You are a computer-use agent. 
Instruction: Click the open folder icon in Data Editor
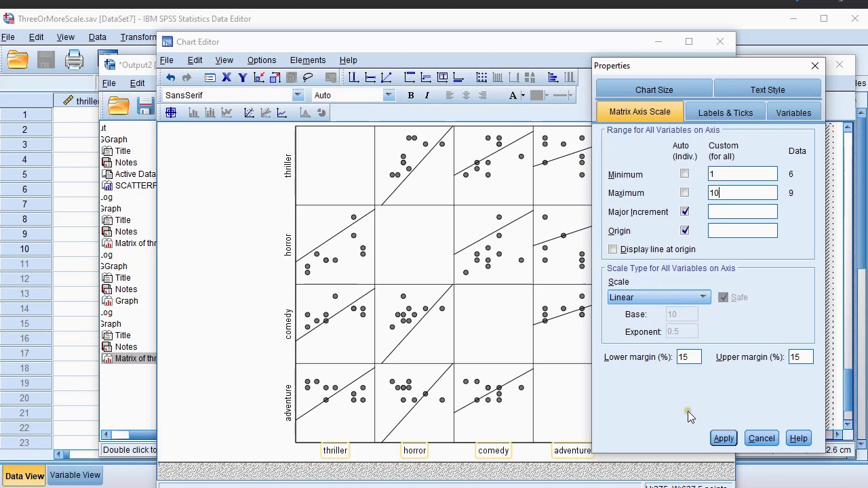coord(18,60)
